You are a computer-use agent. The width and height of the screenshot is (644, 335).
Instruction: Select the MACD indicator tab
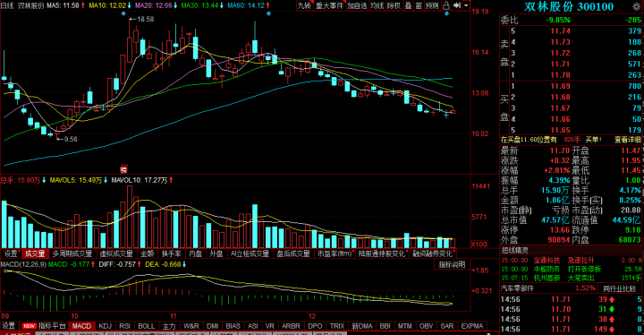81,326
